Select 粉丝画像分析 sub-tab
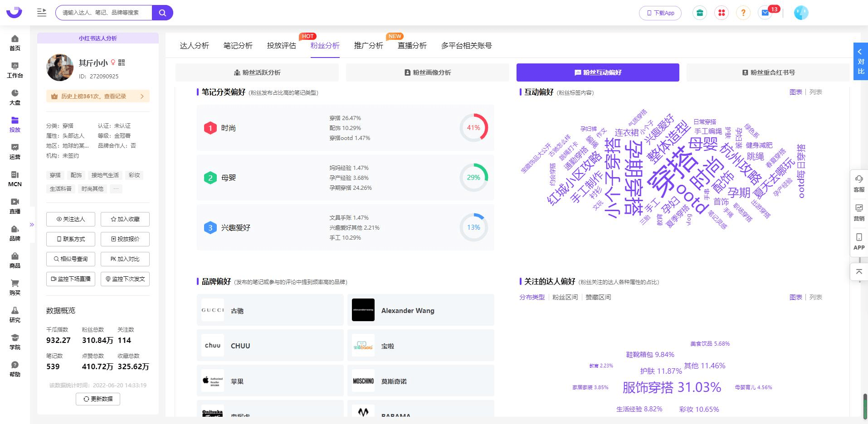The image size is (868, 424). pyautogui.click(x=427, y=72)
